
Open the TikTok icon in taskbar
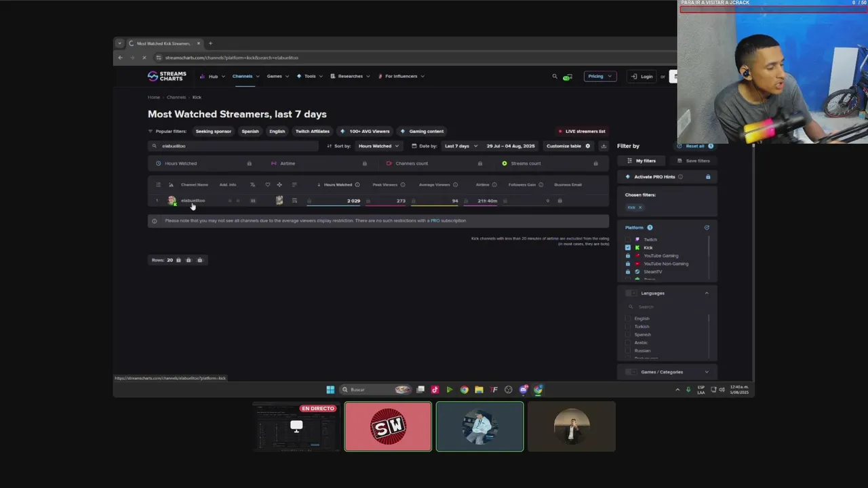[435, 390]
